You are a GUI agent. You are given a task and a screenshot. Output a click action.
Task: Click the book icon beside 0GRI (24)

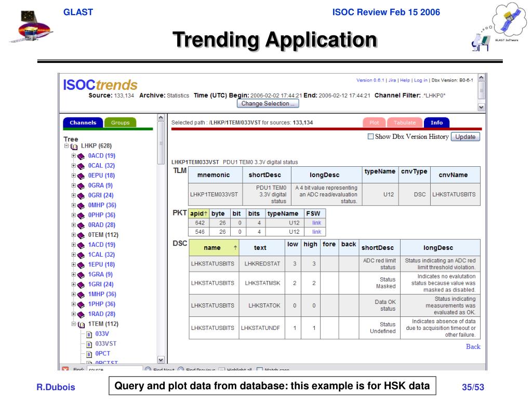pos(81,196)
